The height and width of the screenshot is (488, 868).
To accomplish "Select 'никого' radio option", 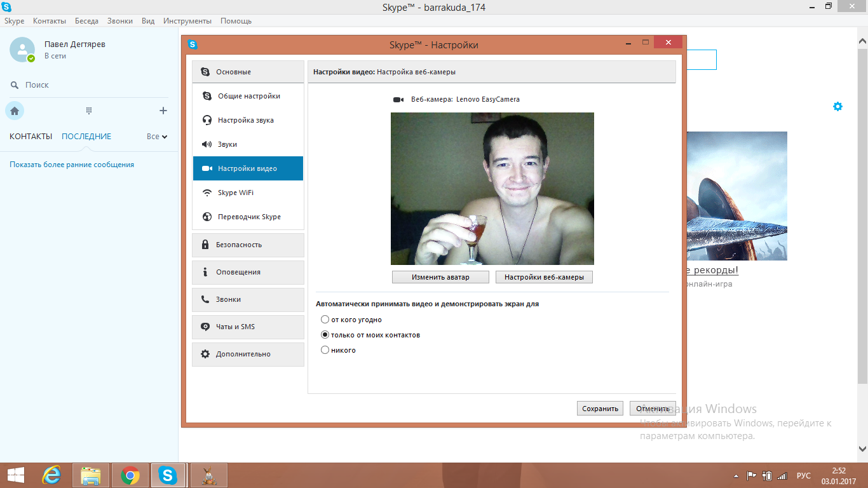I will [325, 350].
